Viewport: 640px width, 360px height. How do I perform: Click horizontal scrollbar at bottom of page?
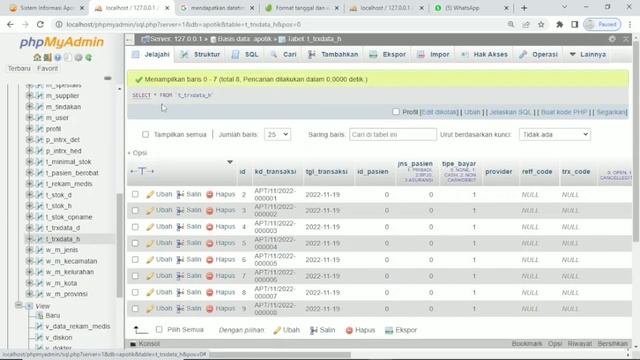point(280,355)
